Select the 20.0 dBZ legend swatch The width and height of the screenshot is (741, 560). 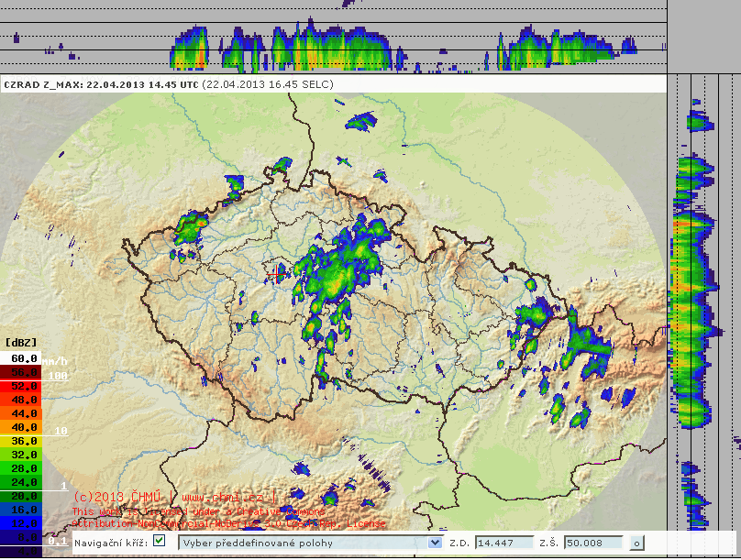[21, 496]
